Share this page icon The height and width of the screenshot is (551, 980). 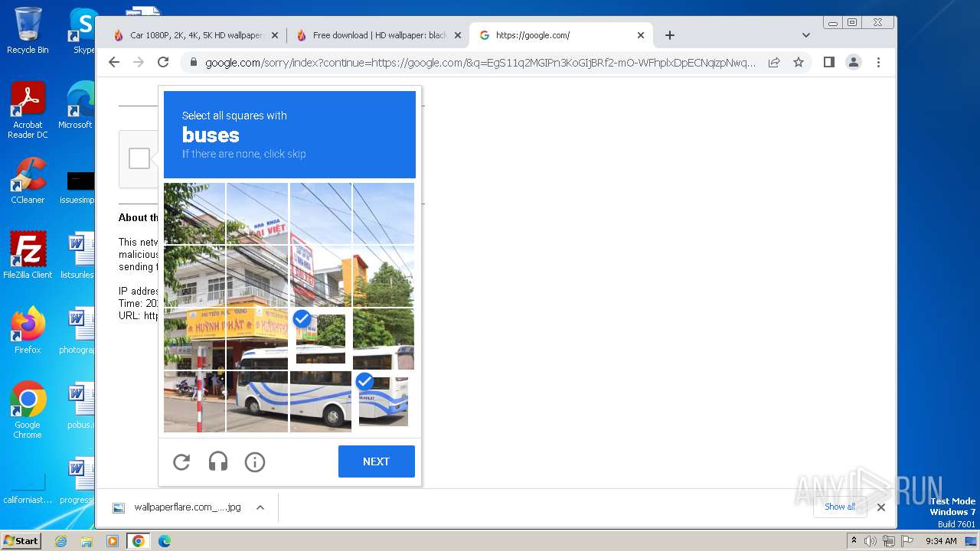pyautogui.click(x=774, y=62)
